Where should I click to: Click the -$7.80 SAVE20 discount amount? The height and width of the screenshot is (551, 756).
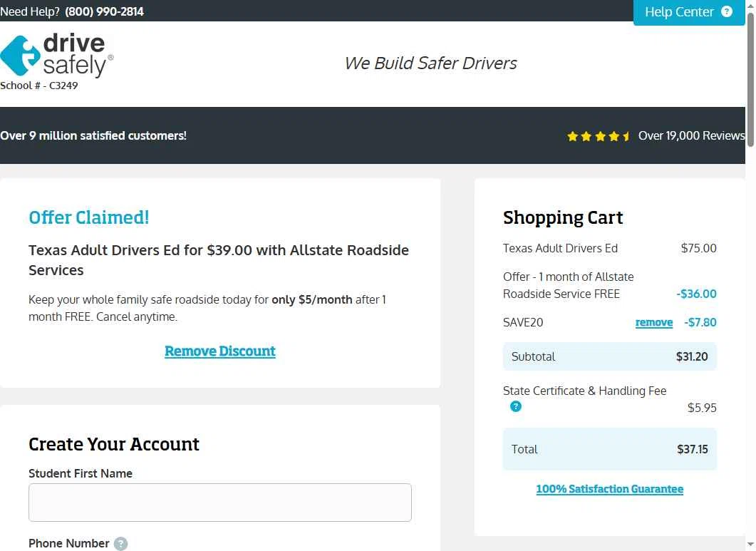coord(700,322)
